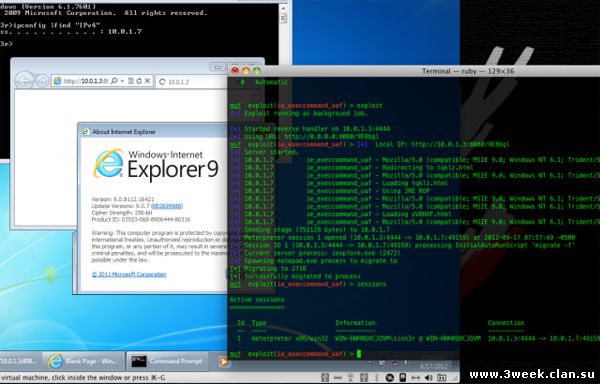The height and width of the screenshot is (384, 600).
Task: Open the 2011 Microsoft Corporation link
Action: point(129,274)
